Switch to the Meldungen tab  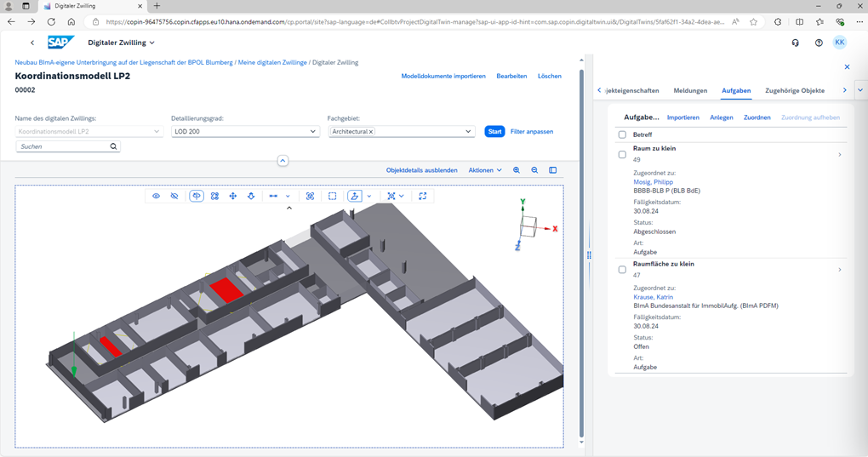(690, 91)
